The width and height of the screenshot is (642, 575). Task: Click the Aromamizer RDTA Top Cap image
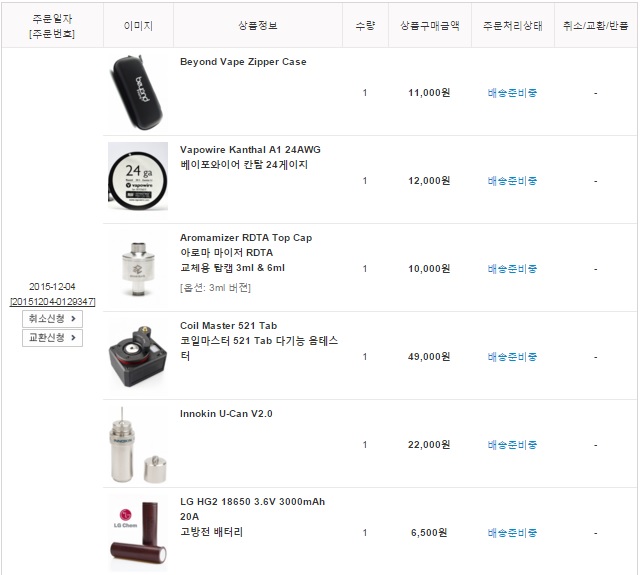click(x=138, y=268)
